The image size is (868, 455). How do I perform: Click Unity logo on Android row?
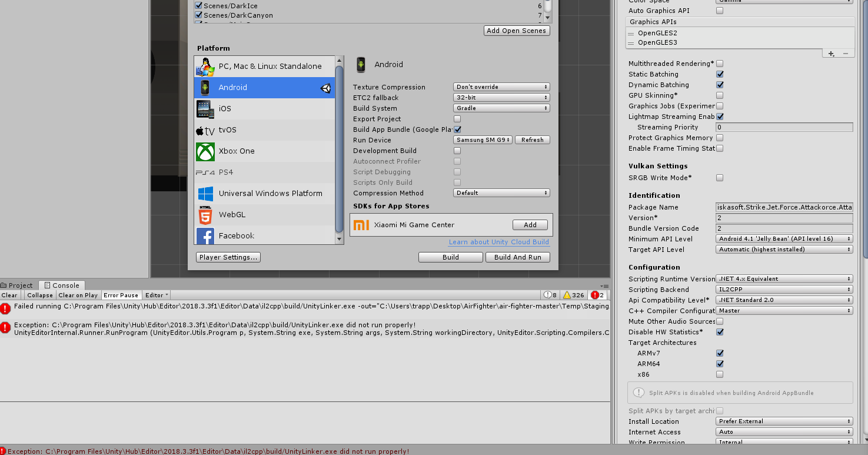pos(325,88)
